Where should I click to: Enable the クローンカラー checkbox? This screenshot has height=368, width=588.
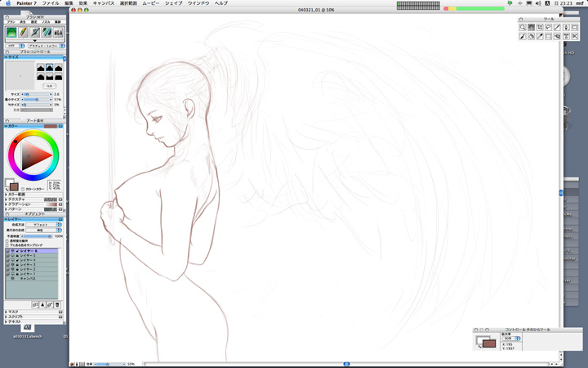tap(23, 189)
